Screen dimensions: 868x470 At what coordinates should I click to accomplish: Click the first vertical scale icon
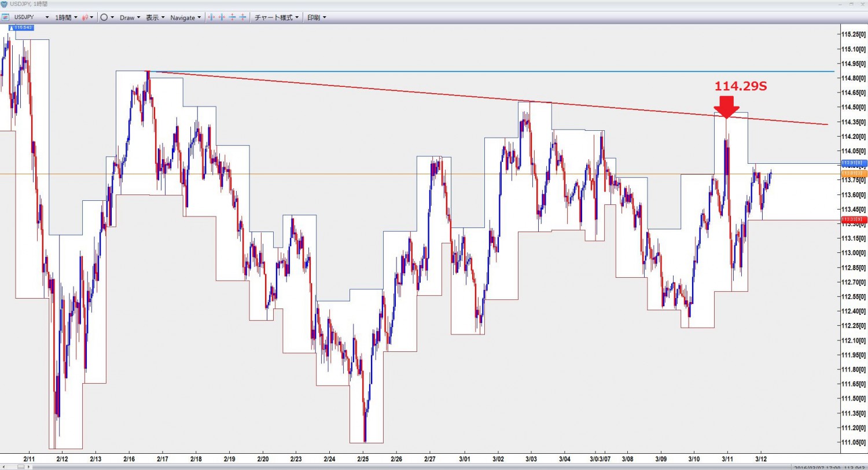tap(233, 17)
